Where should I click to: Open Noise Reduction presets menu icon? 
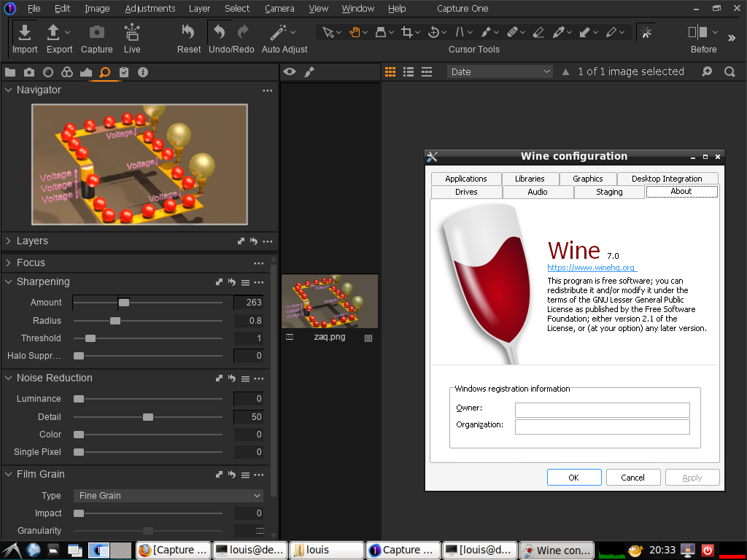pyautogui.click(x=245, y=378)
